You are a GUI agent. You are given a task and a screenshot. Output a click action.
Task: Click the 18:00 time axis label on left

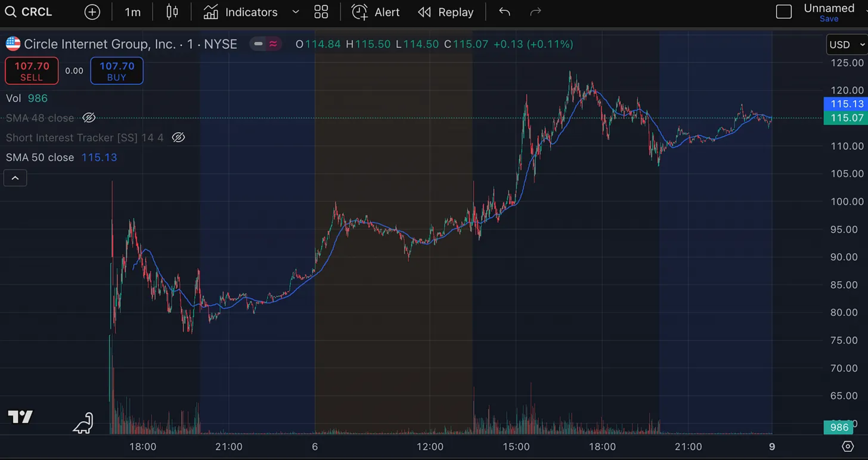click(143, 447)
